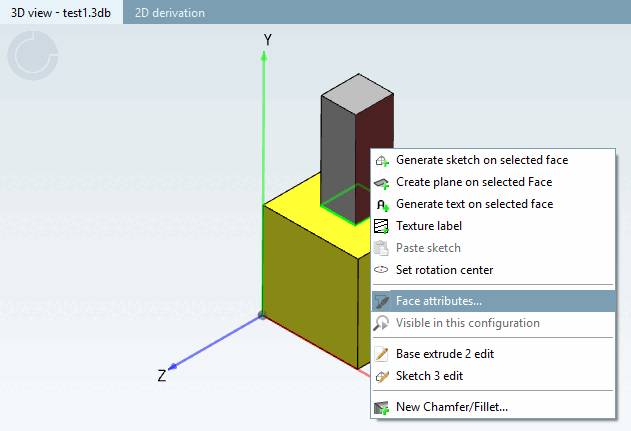Screen dimensions: 631x431
Task: Click the olive front face of the cube
Action: click(310, 288)
